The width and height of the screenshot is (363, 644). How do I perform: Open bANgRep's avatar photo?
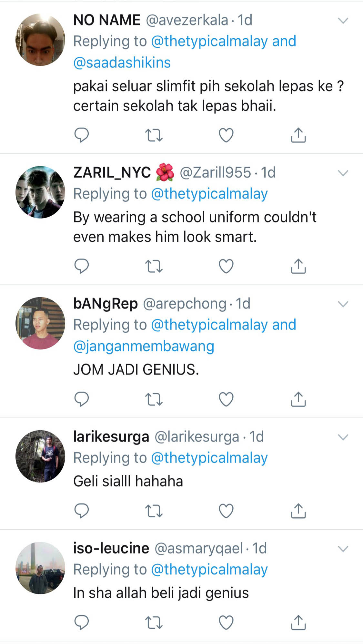click(40, 323)
